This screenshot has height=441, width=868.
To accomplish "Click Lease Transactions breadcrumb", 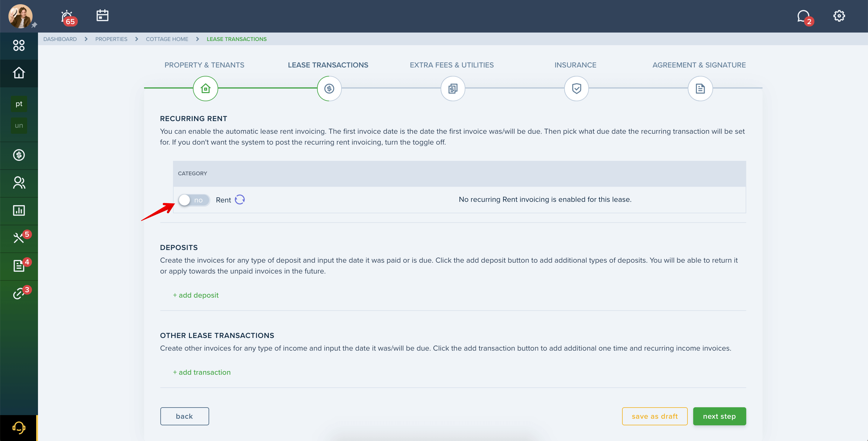I will [x=237, y=39].
